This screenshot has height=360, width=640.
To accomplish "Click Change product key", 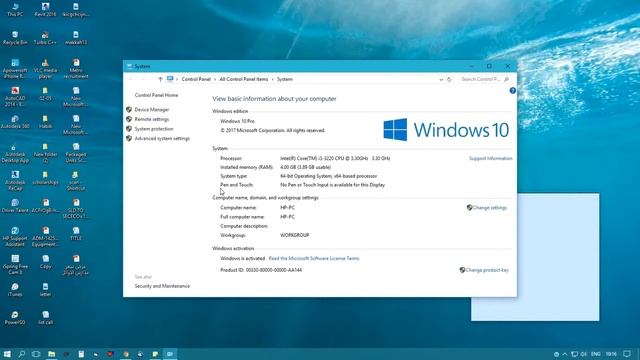I will click(487, 270).
